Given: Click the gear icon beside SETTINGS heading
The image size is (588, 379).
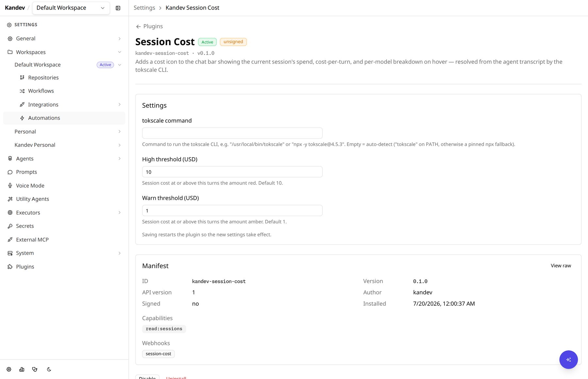Looking at the screenshot, I should pyautogui.click(x=9, y=25).
